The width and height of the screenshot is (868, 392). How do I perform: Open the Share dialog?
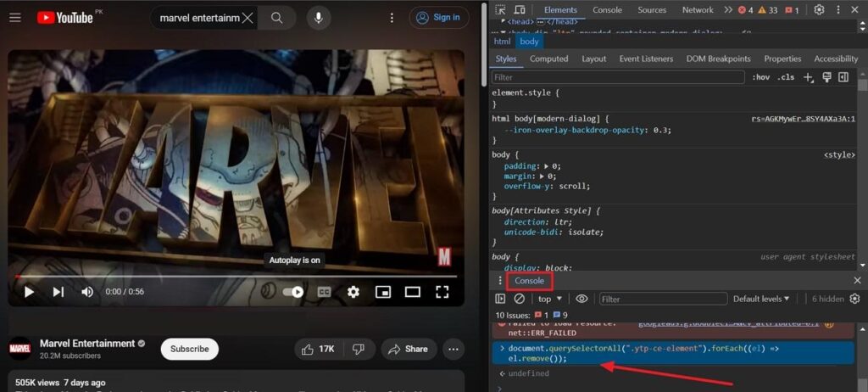(x=408, y=349)
